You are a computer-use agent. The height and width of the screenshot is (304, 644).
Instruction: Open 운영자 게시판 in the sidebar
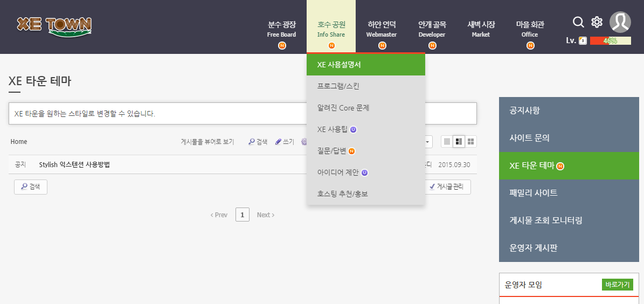click(569, 248)
